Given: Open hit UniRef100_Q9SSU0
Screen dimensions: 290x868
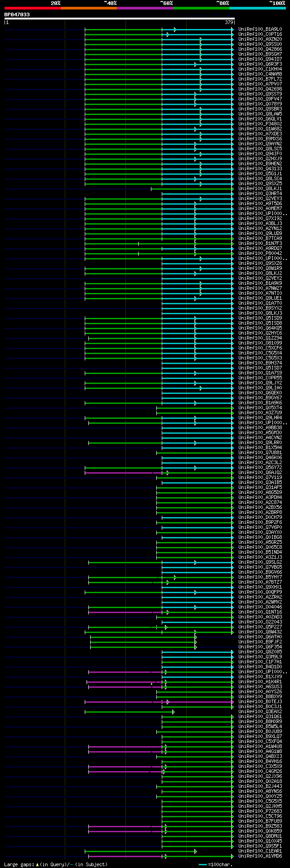Looking at the screenshot, I should (260, 44).
